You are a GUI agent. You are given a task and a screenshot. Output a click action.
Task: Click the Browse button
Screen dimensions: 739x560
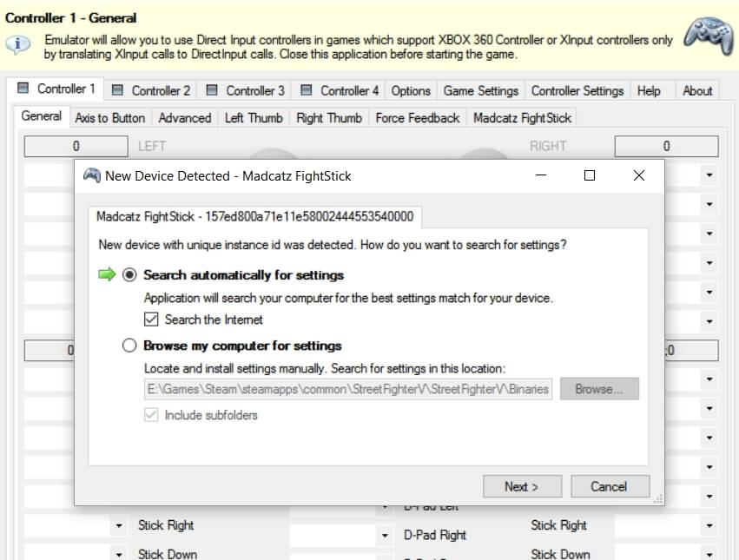point(599,389)
